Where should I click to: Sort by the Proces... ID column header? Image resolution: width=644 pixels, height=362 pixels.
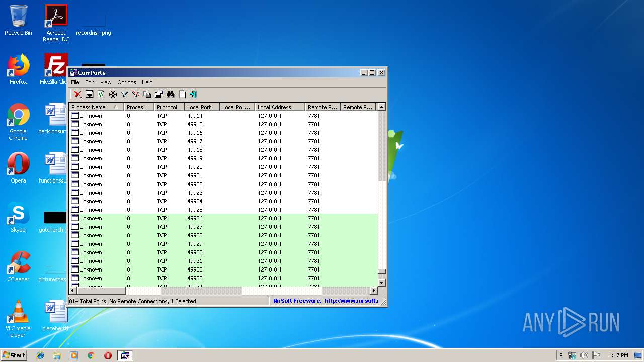139,107
